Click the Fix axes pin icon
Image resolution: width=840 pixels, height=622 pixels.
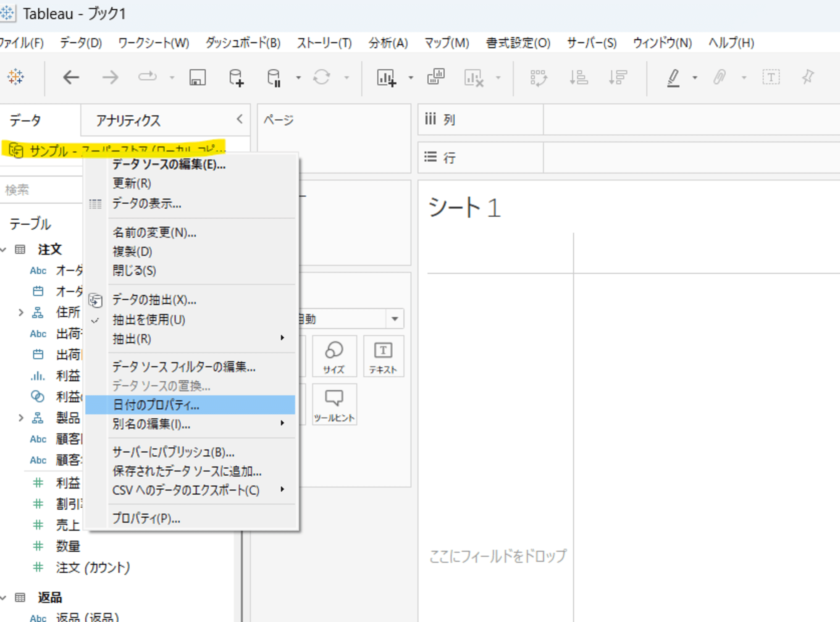(808, 77)
